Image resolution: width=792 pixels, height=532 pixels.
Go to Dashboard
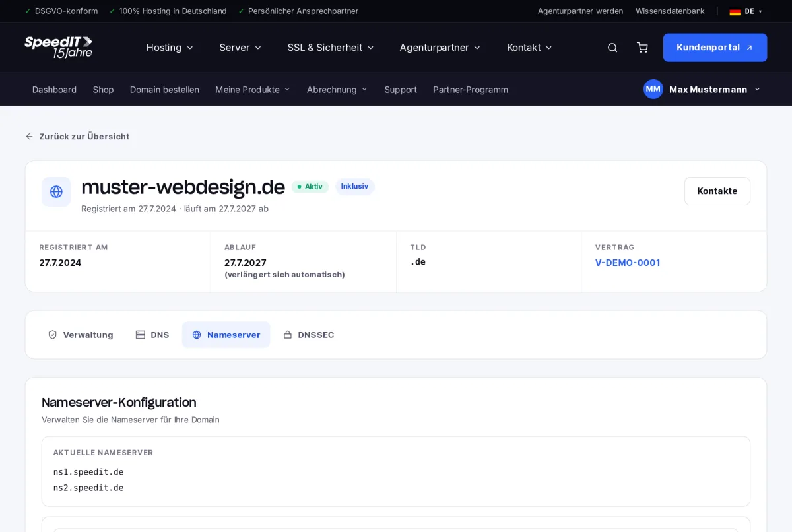pyautogui.click(x=54, y=90)
